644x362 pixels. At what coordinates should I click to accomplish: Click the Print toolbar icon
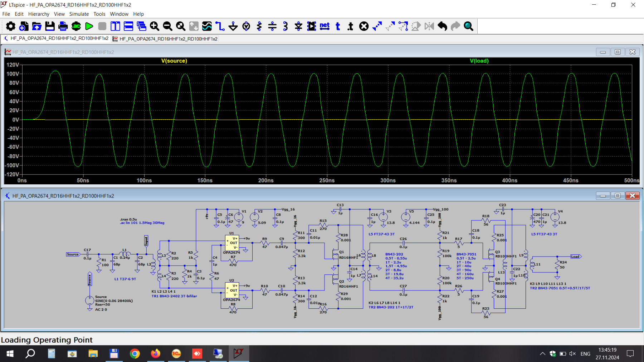63,26
